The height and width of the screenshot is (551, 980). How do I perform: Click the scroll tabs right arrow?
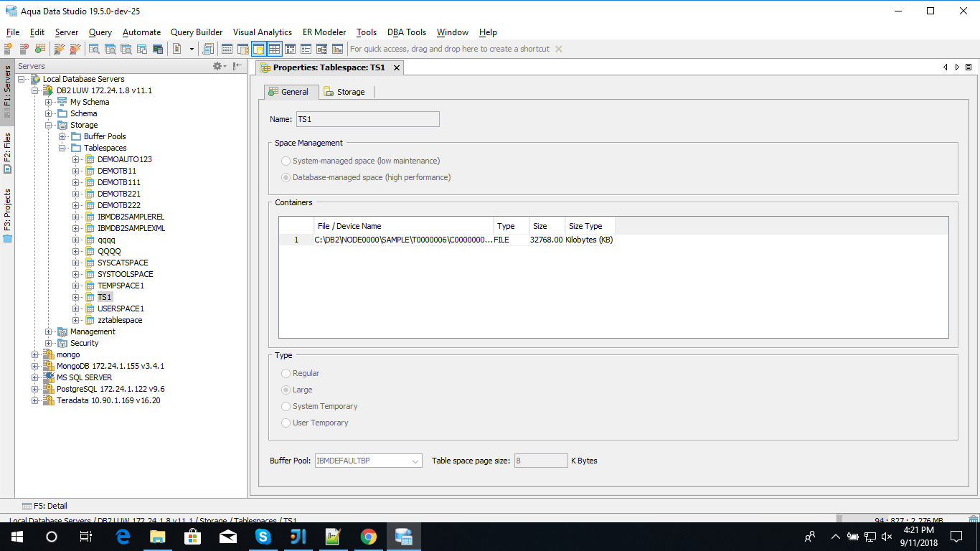pos(957,67)
